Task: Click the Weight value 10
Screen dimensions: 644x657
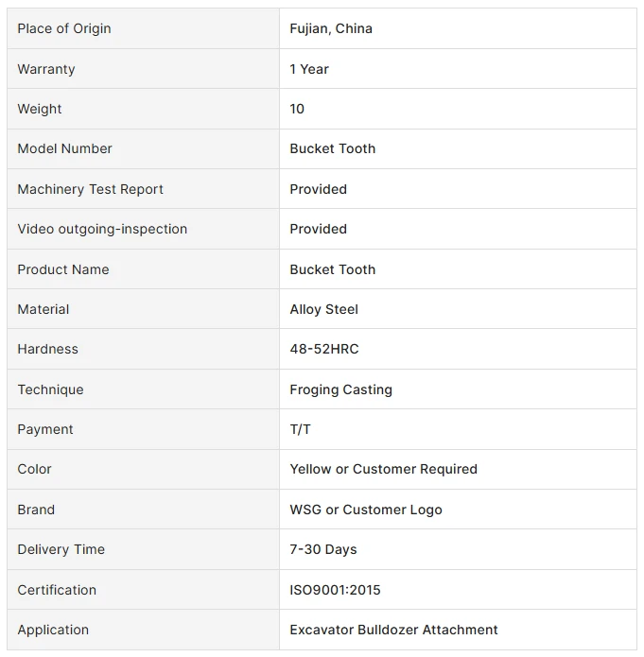Action: tap(297, 109)
